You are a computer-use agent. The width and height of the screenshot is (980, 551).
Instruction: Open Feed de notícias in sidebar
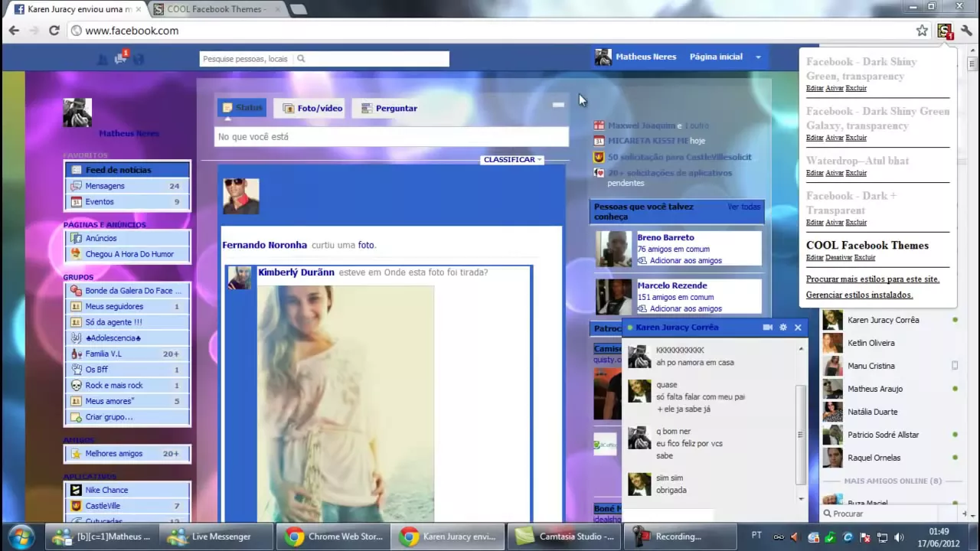[127, 170]
